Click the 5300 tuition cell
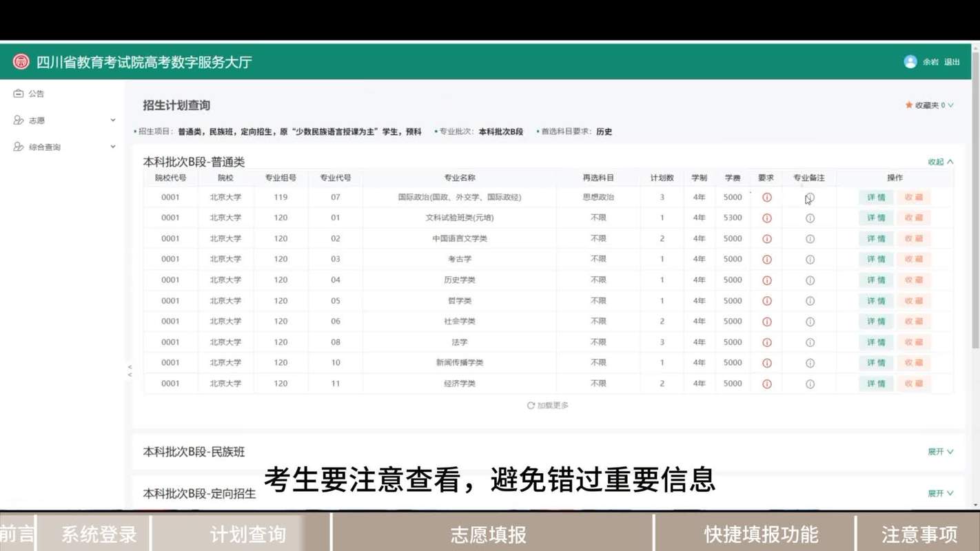This screenshot has width=980, height=551. (733, 218)
